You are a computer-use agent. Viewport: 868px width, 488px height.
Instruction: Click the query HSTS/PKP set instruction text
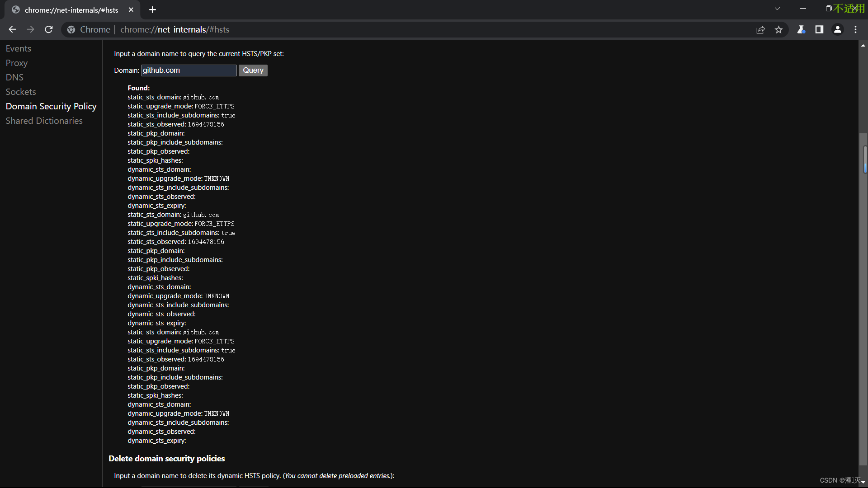[x=199, y=54]
